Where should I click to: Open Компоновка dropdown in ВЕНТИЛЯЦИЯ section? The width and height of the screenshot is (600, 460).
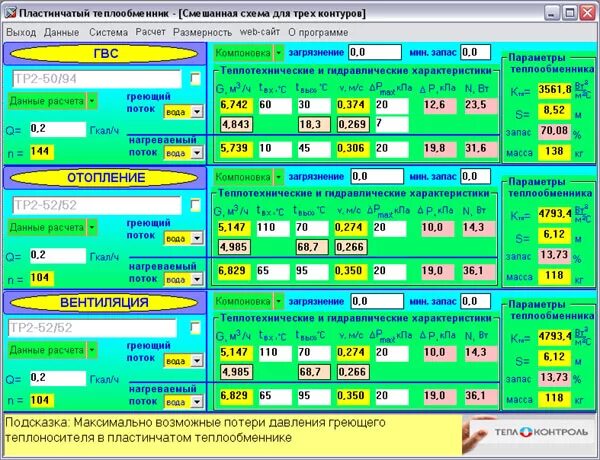click(279, 302)
